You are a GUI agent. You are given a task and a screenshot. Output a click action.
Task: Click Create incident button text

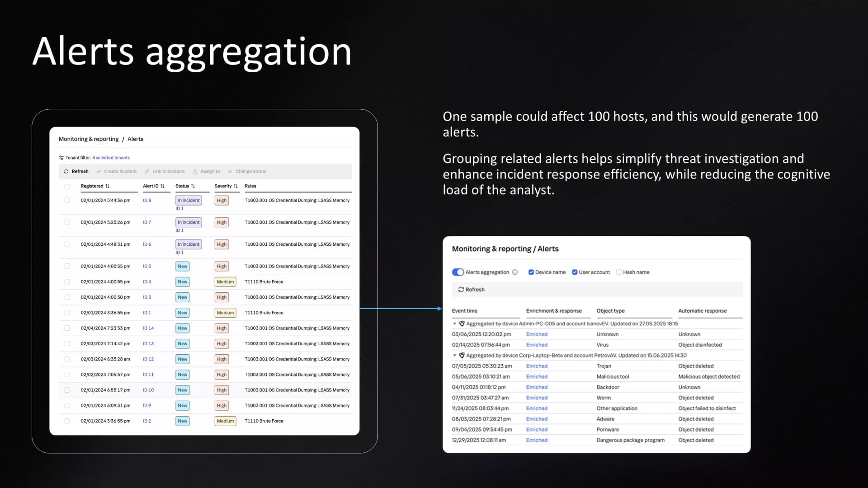pyautogui.click(x=120, y=171)
